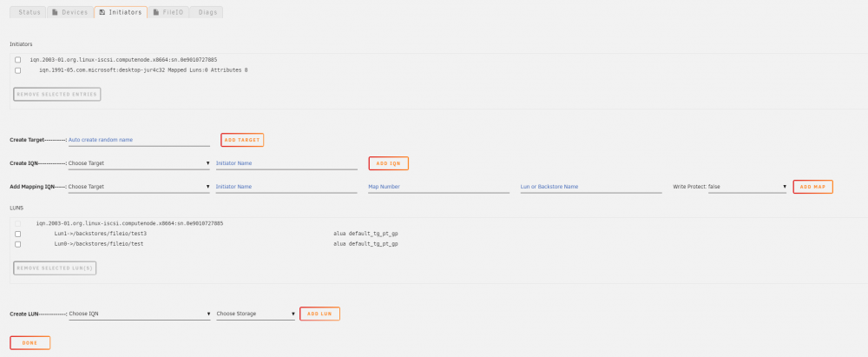Click the ADD LUN button

(319, 314)
